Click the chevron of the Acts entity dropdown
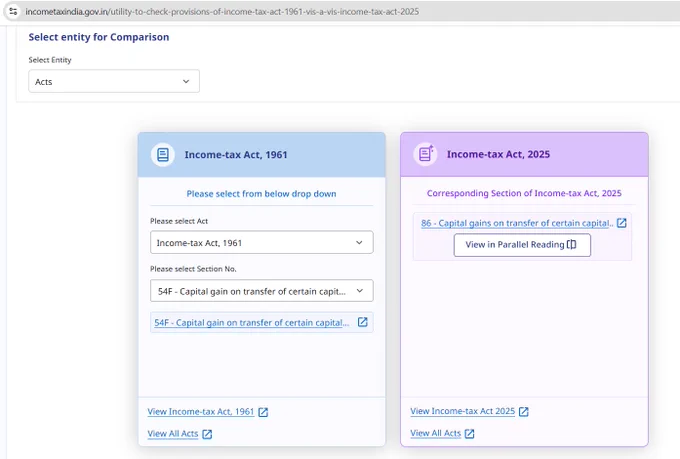This screenshot has height=459, width=680. coord(186,82)
